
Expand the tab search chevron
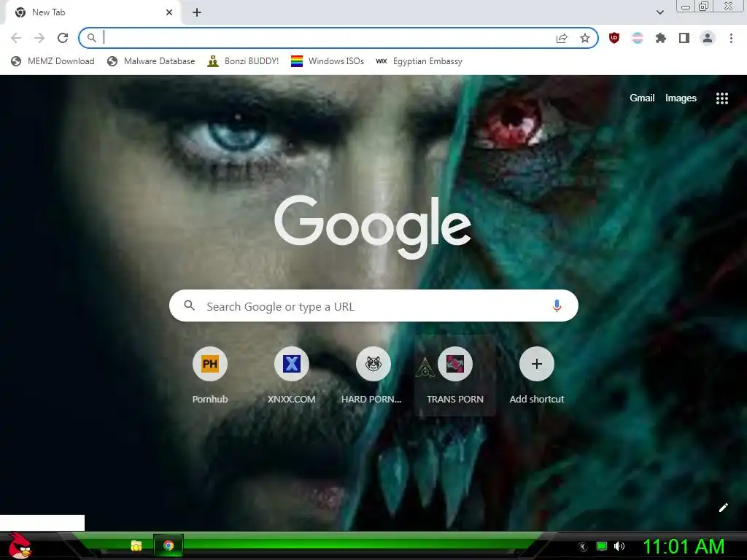[x=659, y=12]
